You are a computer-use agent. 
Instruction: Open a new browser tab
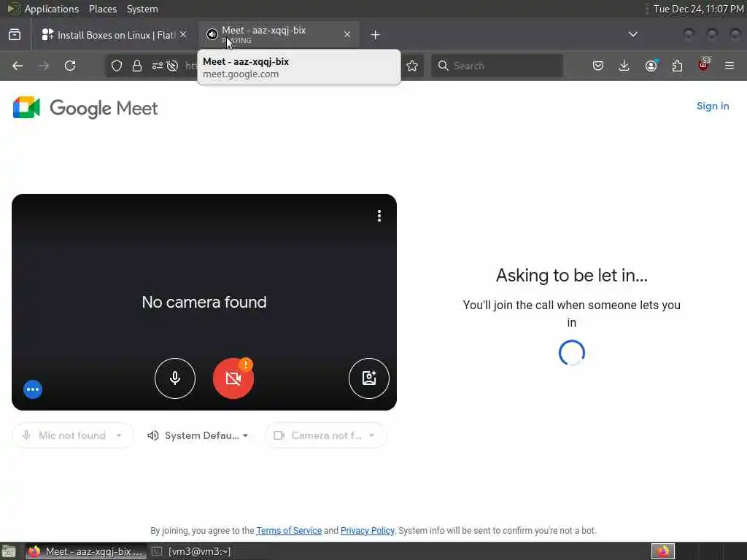pos(375,35)
